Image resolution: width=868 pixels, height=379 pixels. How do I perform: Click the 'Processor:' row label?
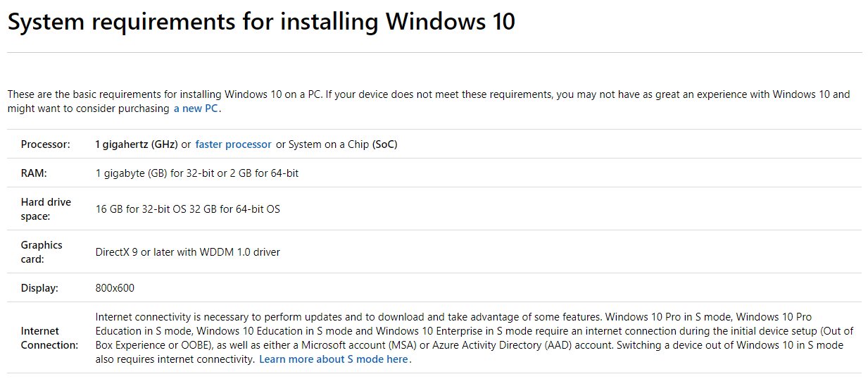pyautogui.click(x=46, y=144)
